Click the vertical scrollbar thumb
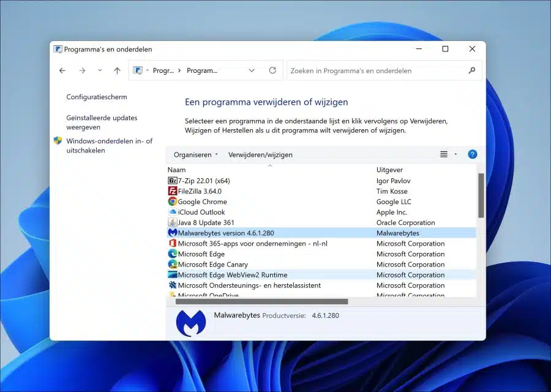The image size is (551, 392). point(481,195)
